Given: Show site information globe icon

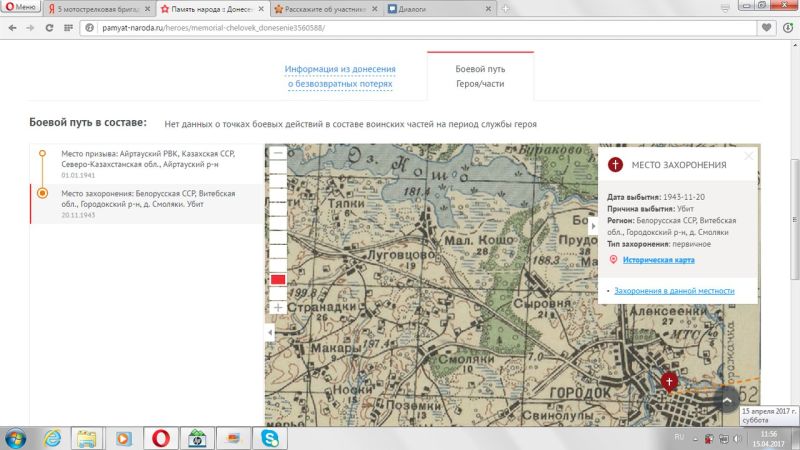Looking at the screenshot, I should point(90,28).
